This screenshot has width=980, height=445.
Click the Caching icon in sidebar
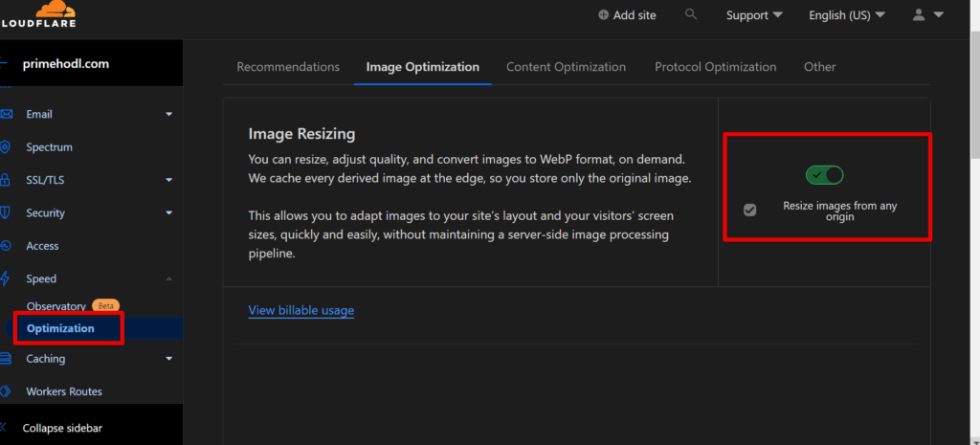tap(6, 358)
